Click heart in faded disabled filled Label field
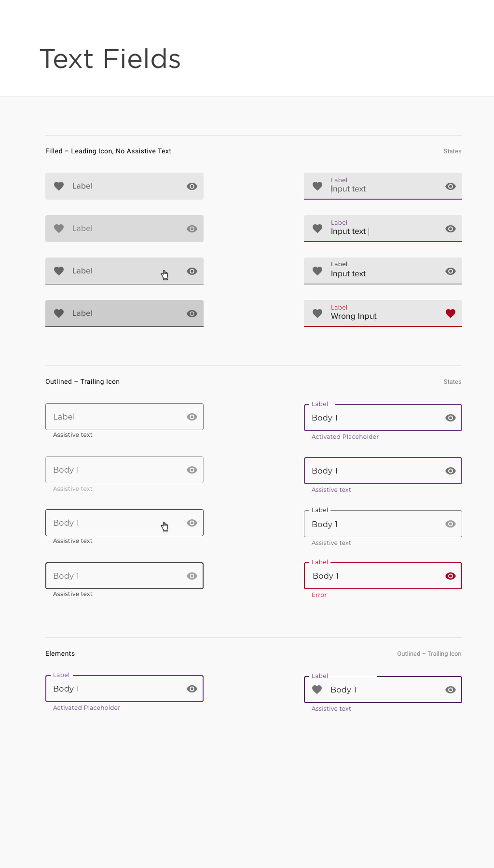The width and height of the screenshot is (494, 868). [59, 229]
